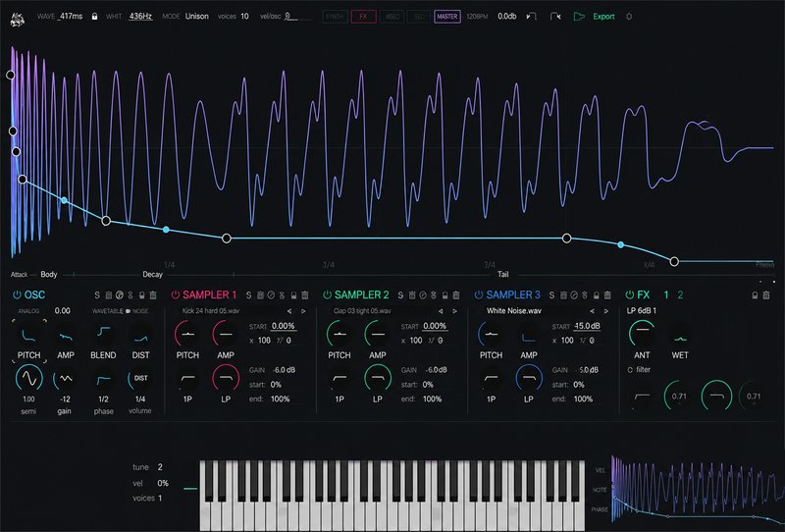The image size is (785, 532).
Task: Click SAMPLER 1 trash icon
Action: (305, 295)
